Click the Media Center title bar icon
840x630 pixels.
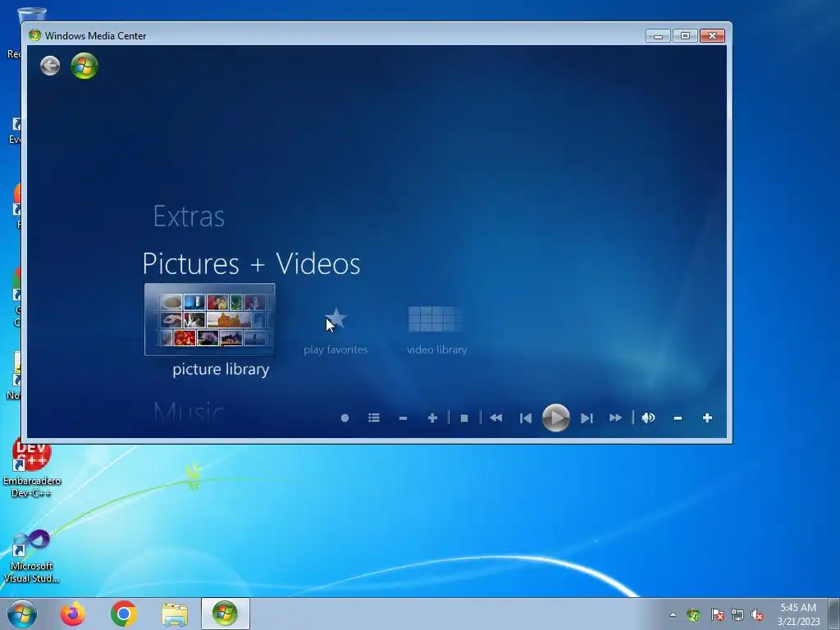[34, 35]
